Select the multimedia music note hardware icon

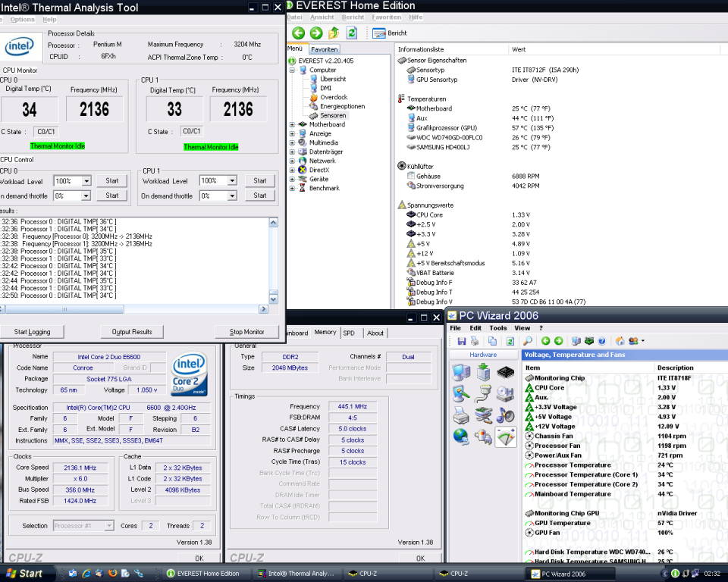[x=505, y=415]
